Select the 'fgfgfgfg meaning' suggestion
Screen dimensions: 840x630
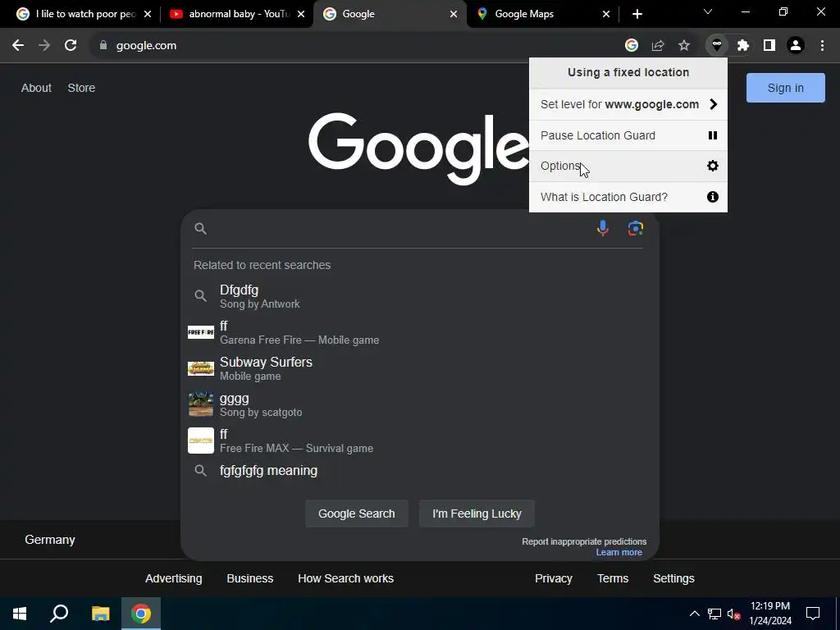(x=420, y=470)
